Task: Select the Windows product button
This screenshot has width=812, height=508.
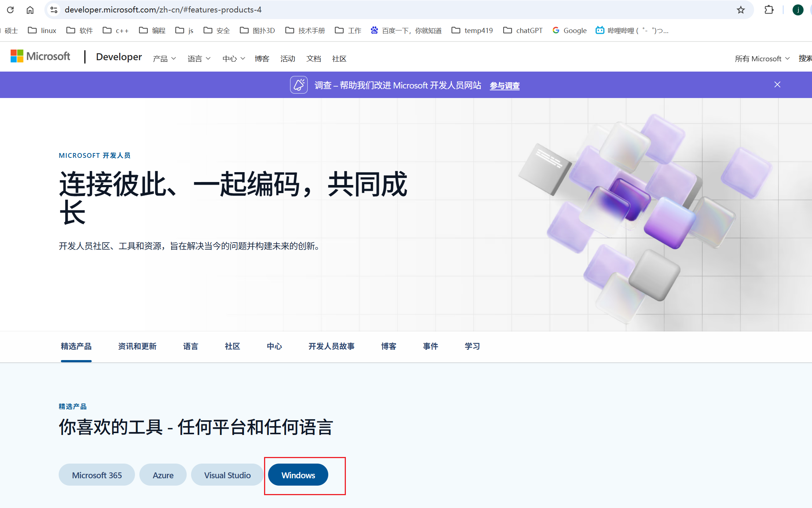Action: pos(298,475)
